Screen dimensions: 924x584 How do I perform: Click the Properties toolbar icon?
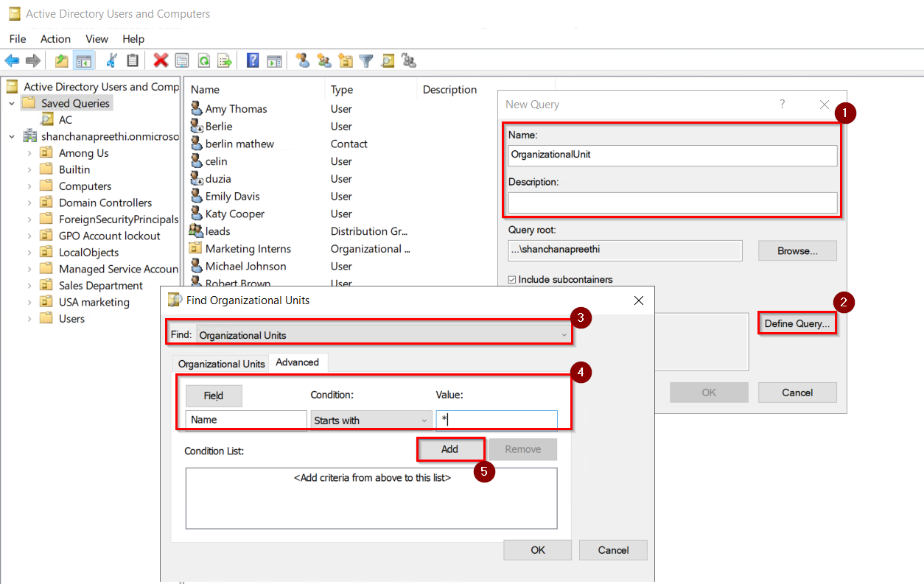pyautogui.click(x=181, y=60)
